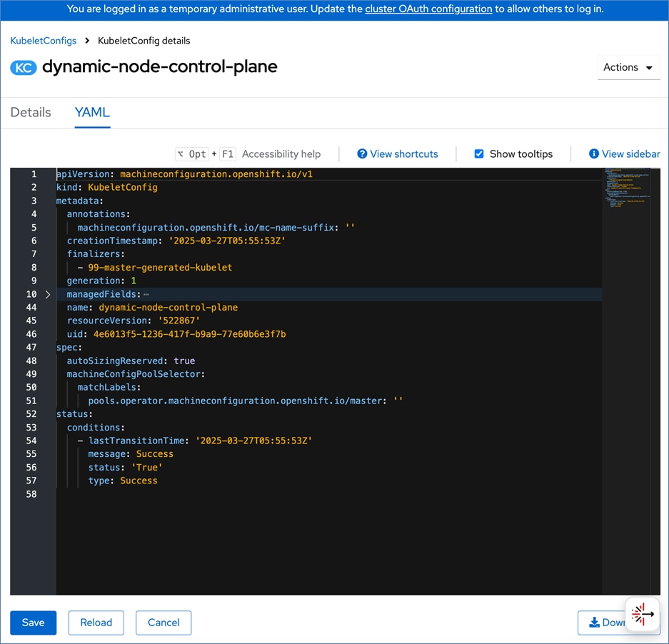Click the 99-master-generated-kubelet finalizer
Viewport: 669px width, 644px height.
(x=160, y=268)
